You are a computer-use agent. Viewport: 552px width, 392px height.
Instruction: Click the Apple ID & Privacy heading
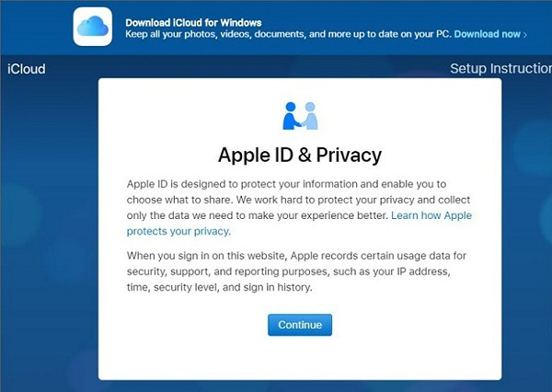tap(300, 153)
